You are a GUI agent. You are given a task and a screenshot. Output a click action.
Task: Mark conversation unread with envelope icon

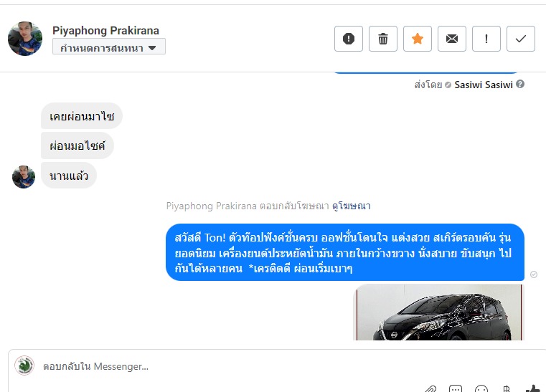click(452, 39)
